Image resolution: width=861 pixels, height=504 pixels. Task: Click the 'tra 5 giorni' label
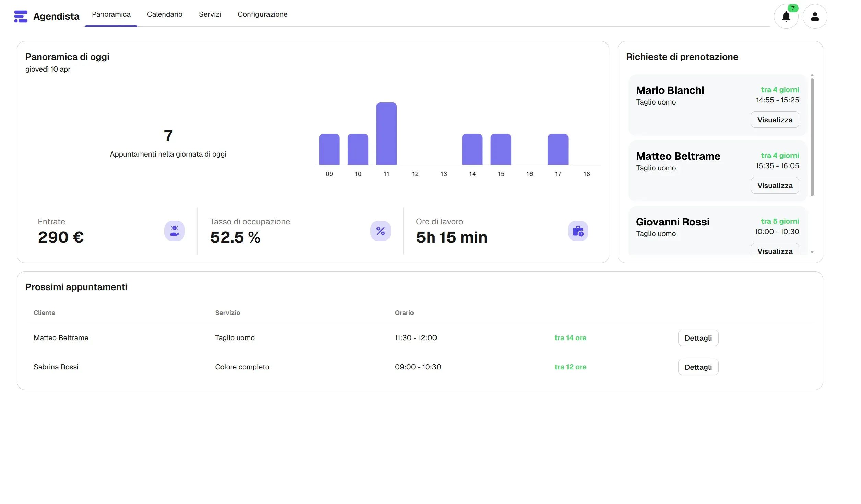780,221
